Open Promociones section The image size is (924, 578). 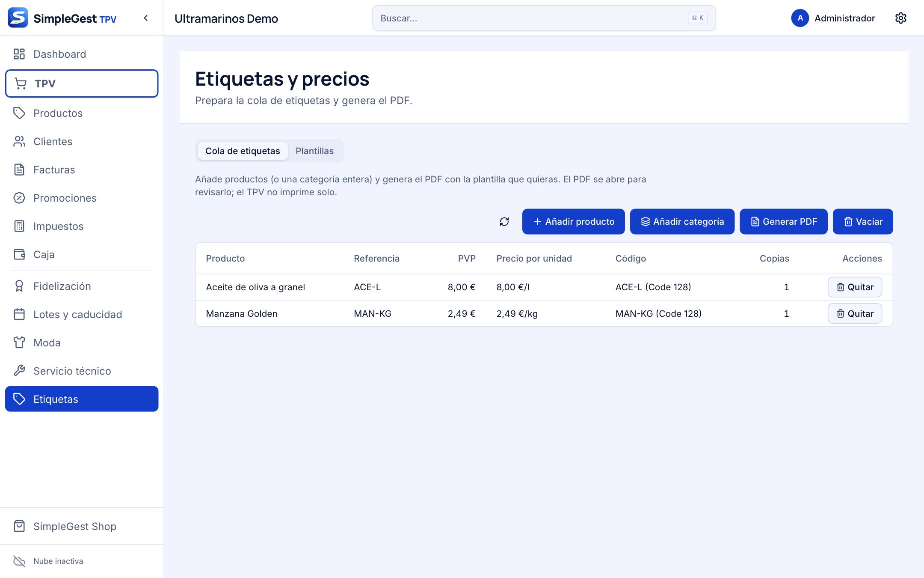point(82,198)
